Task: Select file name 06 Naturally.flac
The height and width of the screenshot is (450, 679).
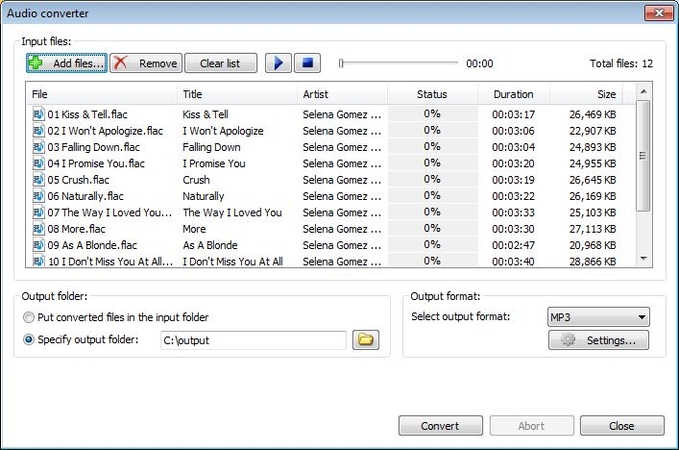Action: [86, 196]
